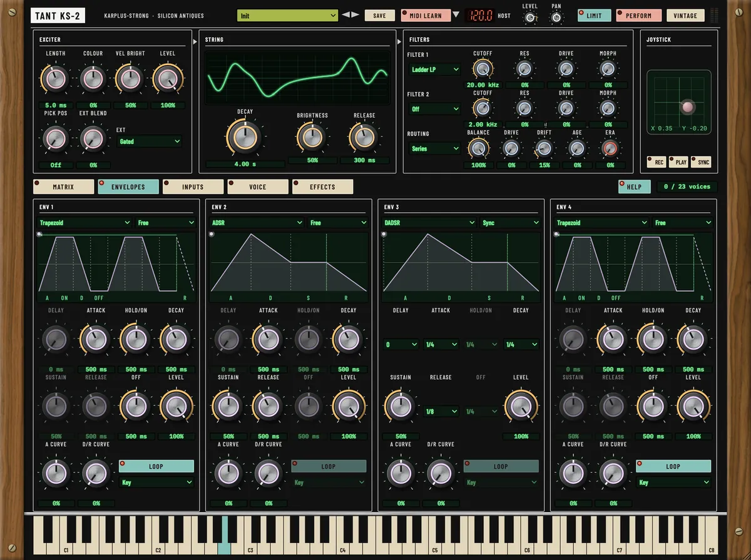The width and height of the screenshot is (751, 560).
Task: Open the Init preset dropdown
Action: pyautogui.click(x=288, y=16)
